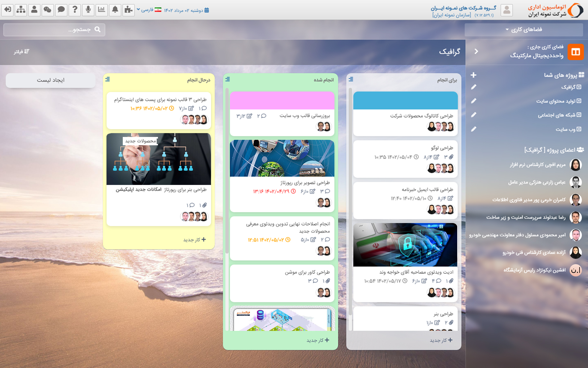Open the calendar icon next to the date
Viewport: 588px width, 368px height.
tap(207, 10)
